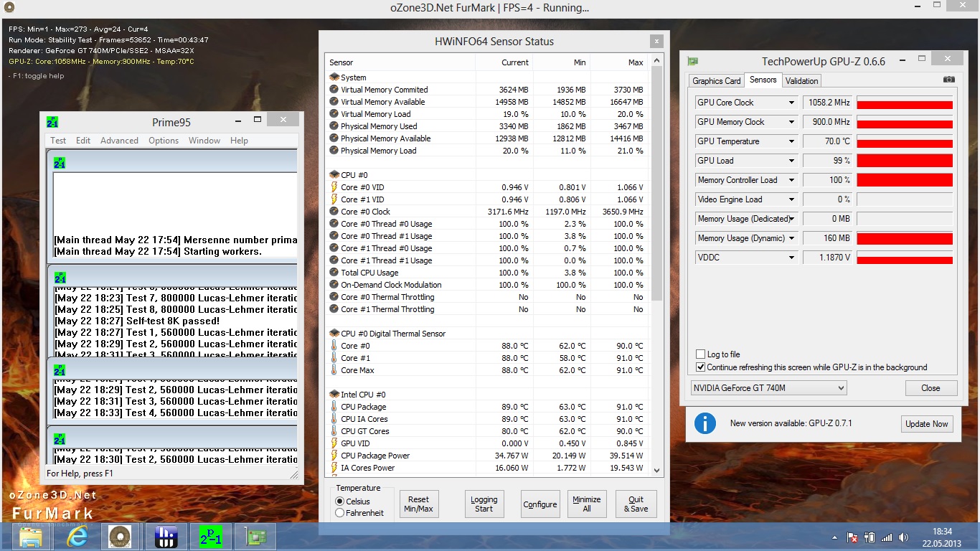
Task: Switch to GPU-Z via its taskbar icon
Action: click(x=255, y=536)
